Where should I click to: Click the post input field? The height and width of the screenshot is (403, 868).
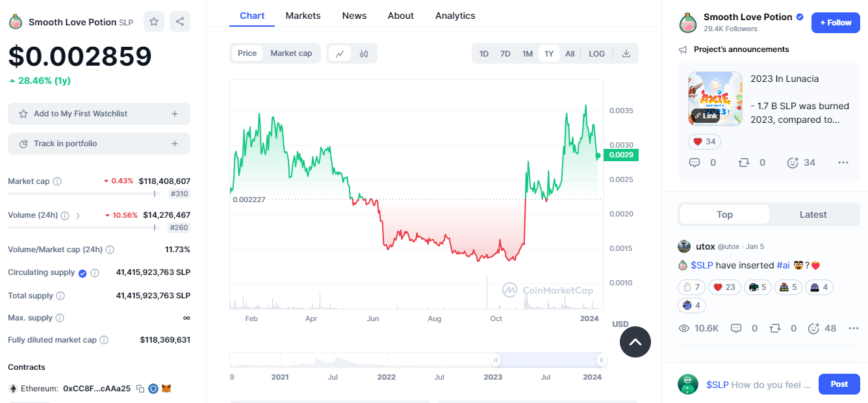pos(759,385)
